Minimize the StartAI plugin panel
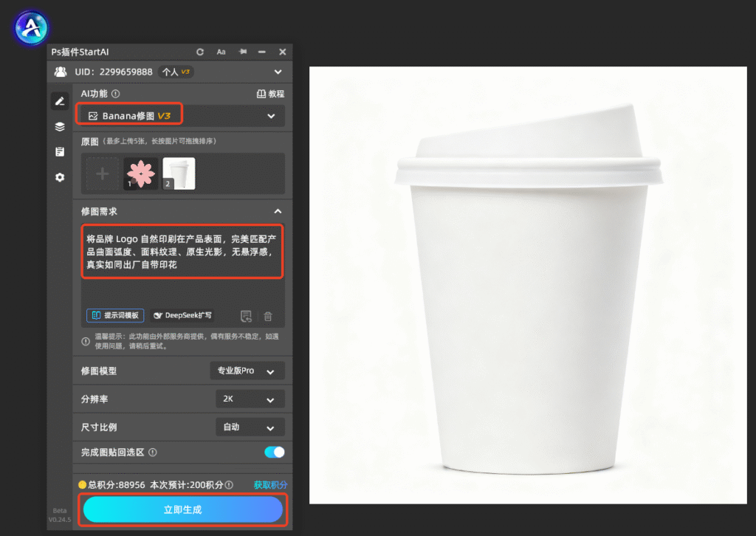Viewport: 756px width, 536px height. (x=262, y=52)
